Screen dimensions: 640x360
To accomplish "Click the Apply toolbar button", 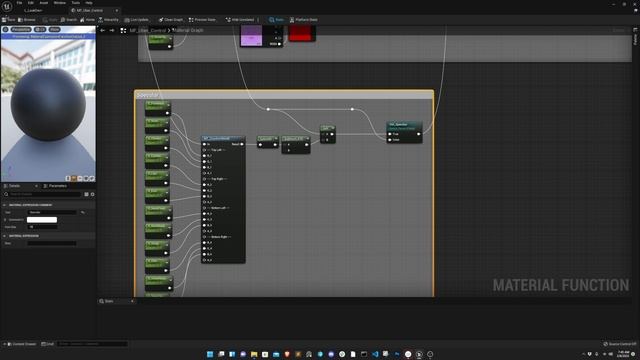I will [x=50, y=20].
